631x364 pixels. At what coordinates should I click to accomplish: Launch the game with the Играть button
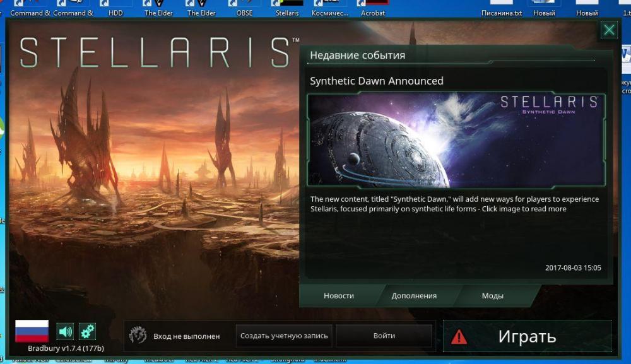tap(527, 336)
